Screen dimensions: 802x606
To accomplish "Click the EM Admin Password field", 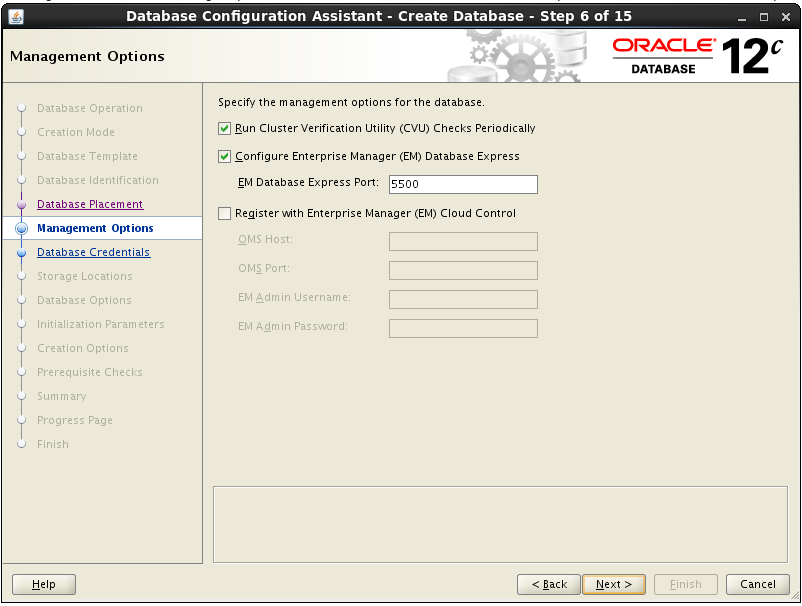I will [x=463, y=328].
